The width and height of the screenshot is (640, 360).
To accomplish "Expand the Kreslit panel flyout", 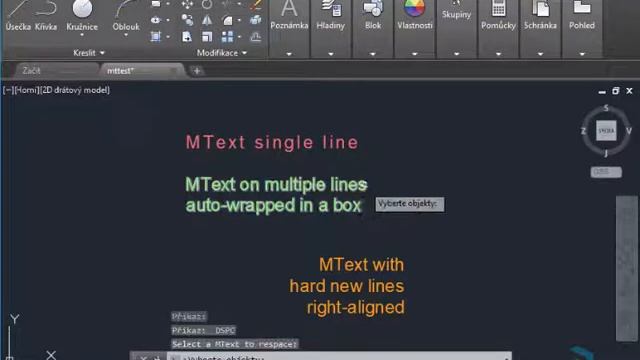I will 89,53.
